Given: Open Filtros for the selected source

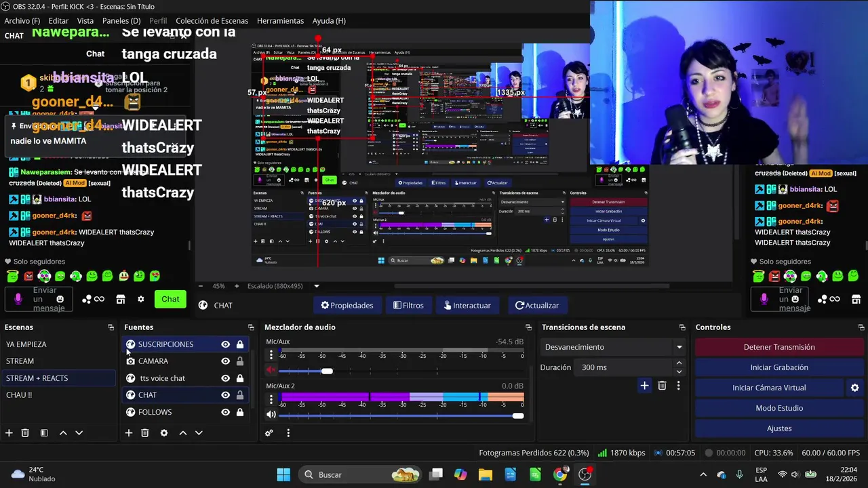Looking at the screenshot, I should pyautogui.click(x=409, y=305).
